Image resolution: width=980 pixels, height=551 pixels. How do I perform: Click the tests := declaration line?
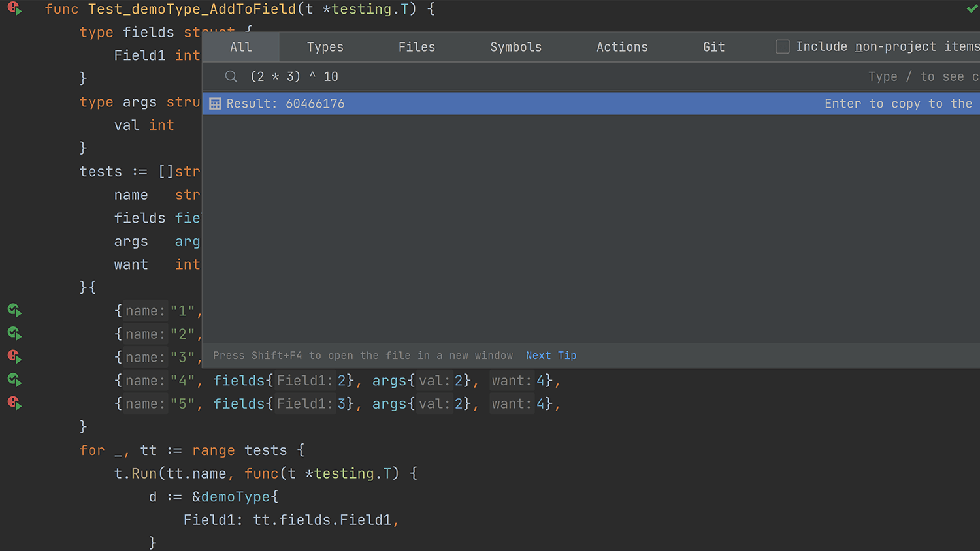point(140,172)
